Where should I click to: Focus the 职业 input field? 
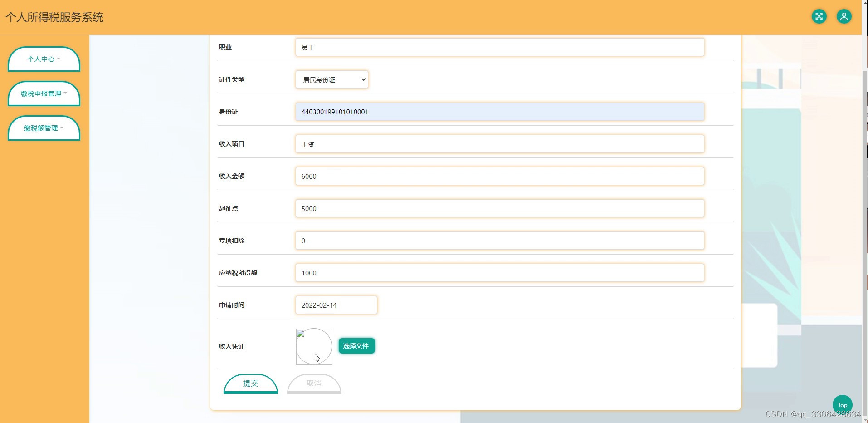(x=500, y=47)
